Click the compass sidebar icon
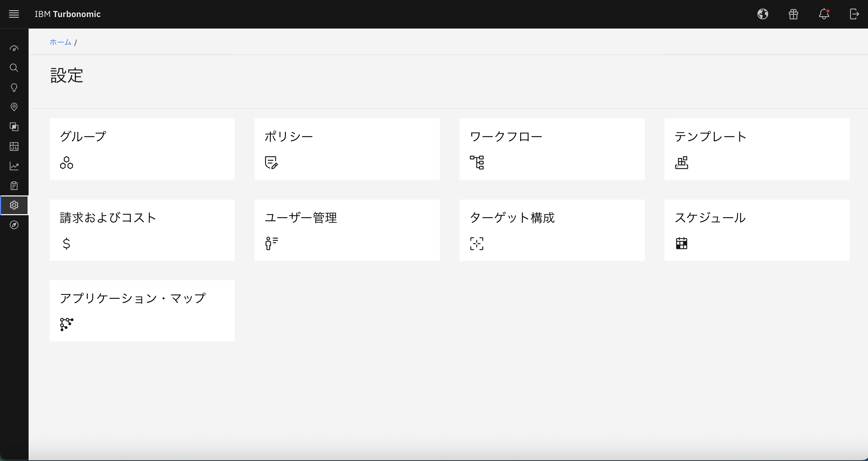 pos(14,225)
